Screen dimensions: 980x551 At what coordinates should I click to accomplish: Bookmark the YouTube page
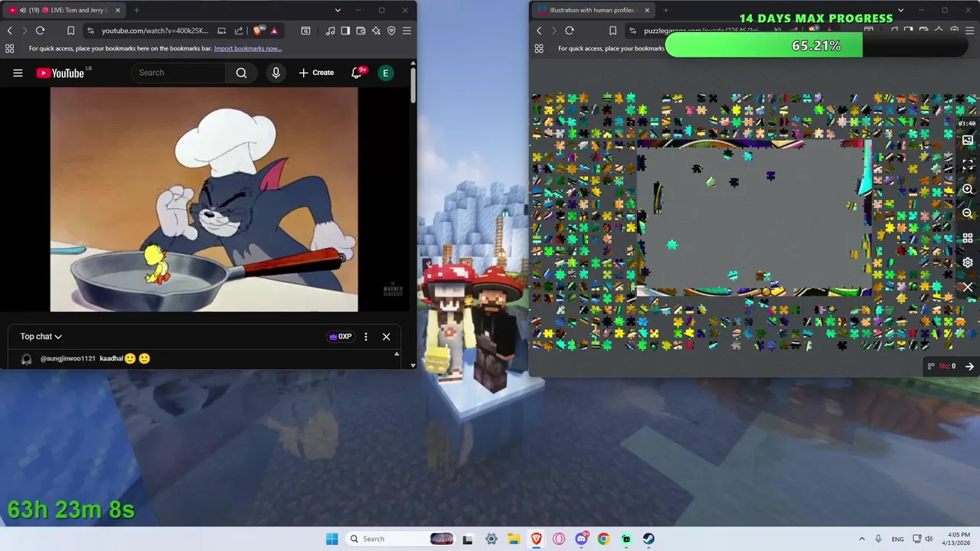point(70,31)
